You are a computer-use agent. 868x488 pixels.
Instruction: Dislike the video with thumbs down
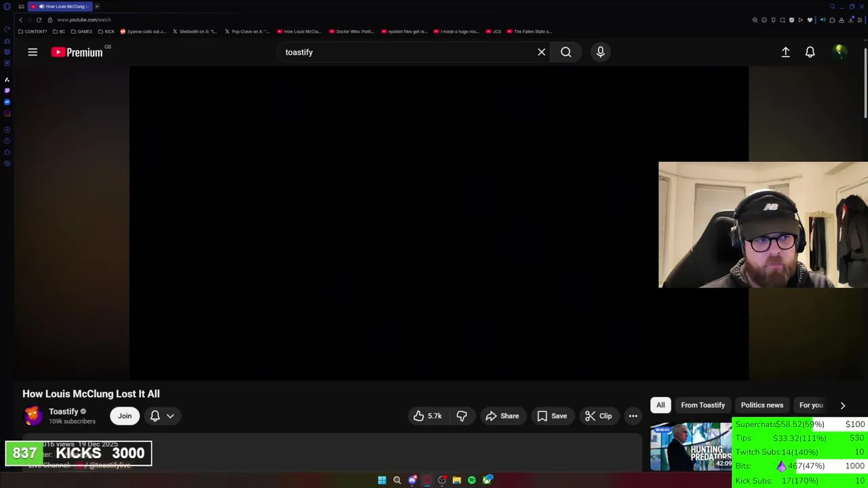pyautogui.click(x=462, y=416)
